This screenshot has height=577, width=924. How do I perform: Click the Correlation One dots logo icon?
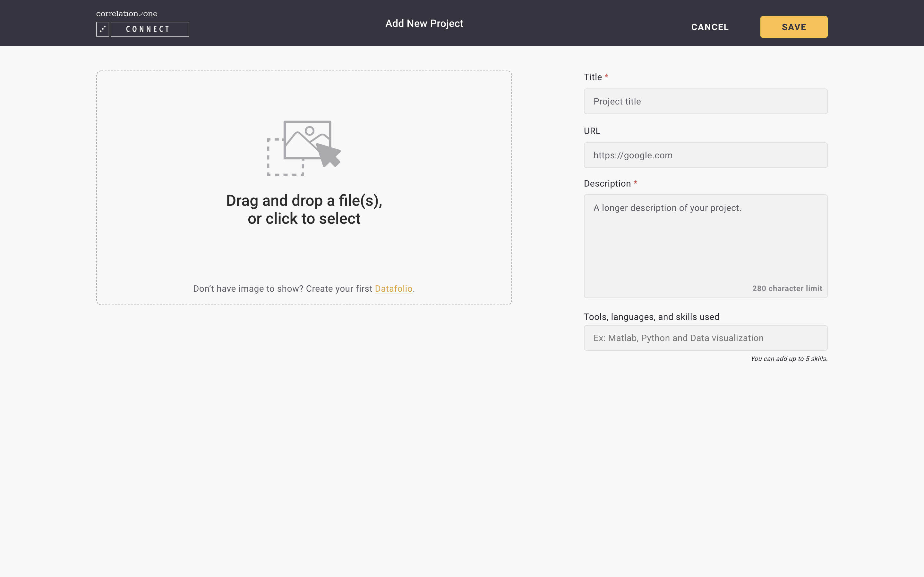coord(102,29)
